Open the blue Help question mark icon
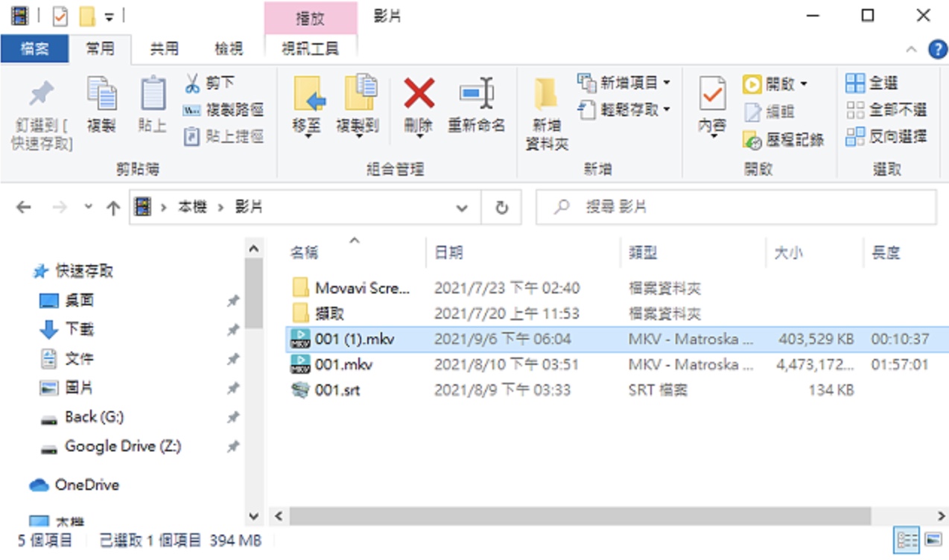 [x=937, y=49]
